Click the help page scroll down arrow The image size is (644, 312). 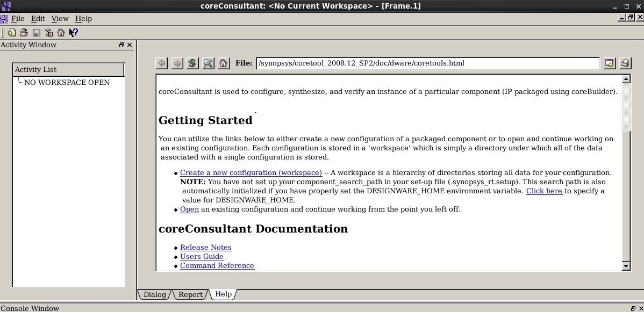[626, 266]
